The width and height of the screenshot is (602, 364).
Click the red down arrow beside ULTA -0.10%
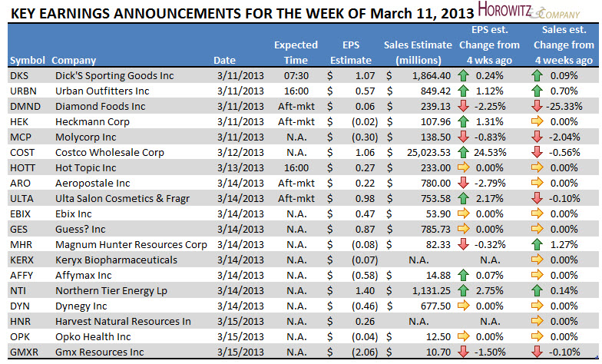(537, 198)
